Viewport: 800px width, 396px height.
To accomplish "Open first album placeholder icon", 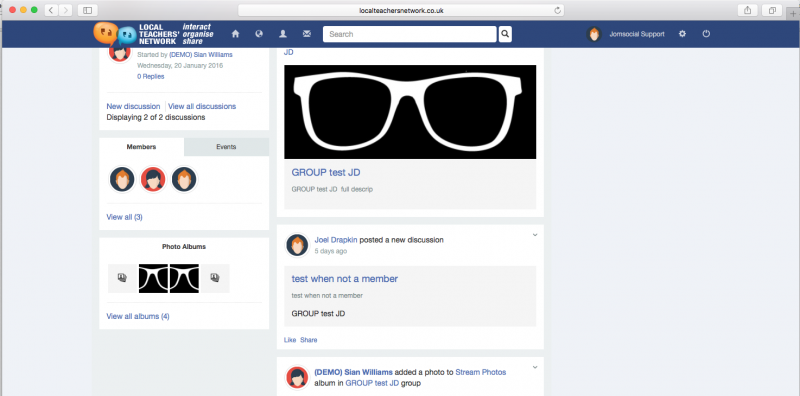I will point(122,278).
